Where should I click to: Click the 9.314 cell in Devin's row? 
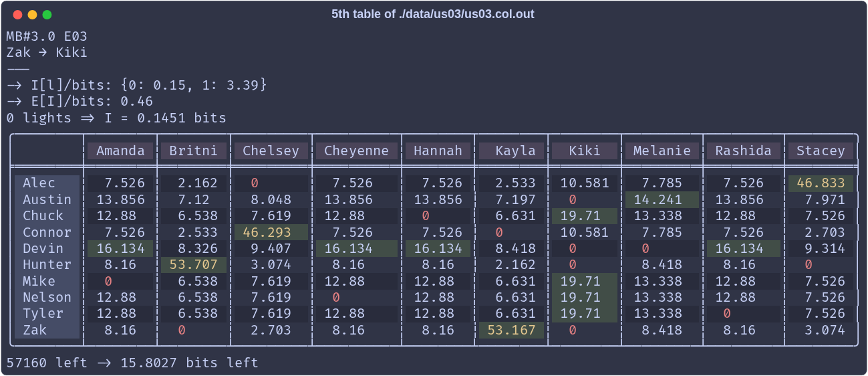(x=822, y=249)
